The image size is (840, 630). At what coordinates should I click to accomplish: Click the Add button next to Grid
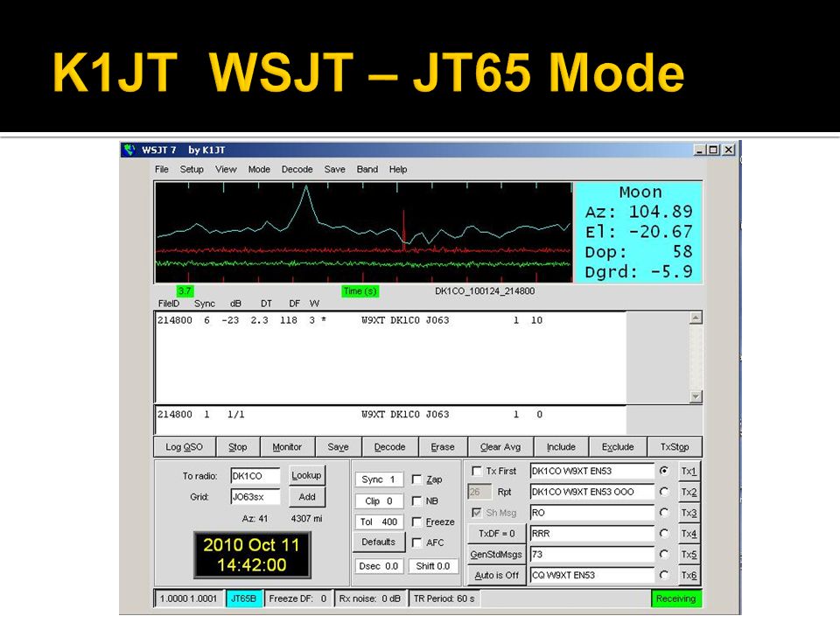306,497
